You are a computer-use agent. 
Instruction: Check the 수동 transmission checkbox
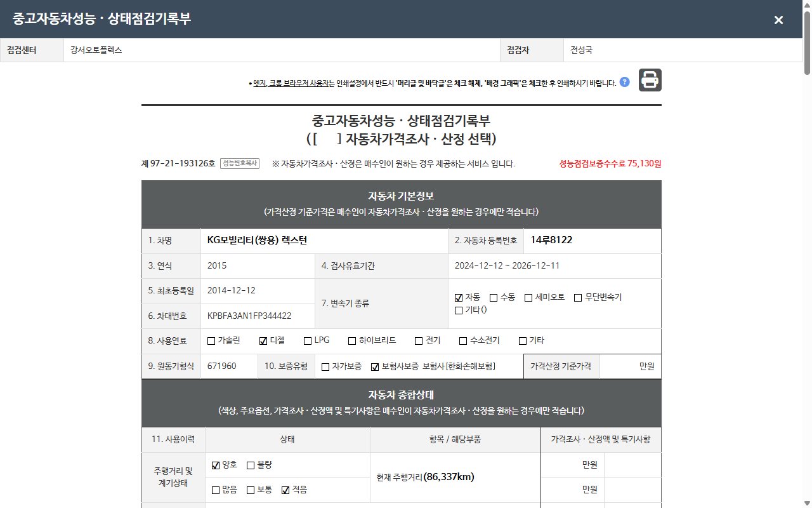pyautogui.click(x=494, y=297)
